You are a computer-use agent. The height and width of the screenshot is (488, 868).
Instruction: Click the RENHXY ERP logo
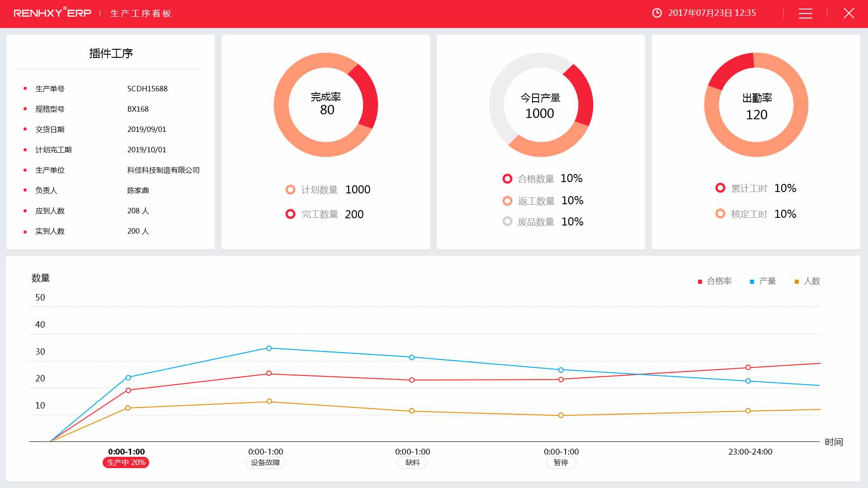pyautogui.click(x=52, y=13)
